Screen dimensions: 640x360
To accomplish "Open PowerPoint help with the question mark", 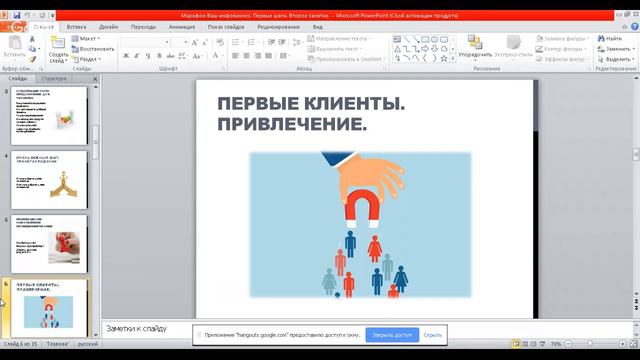I will tap(635, 27).
